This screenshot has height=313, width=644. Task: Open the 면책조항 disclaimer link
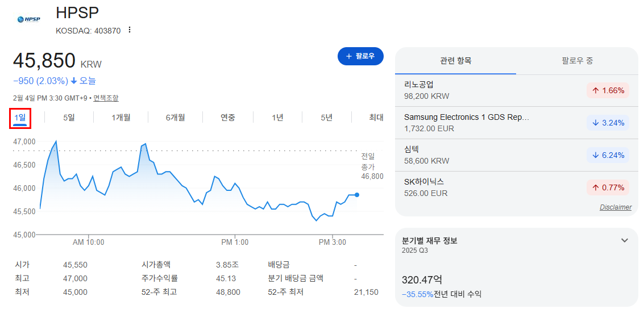point(106,98)
